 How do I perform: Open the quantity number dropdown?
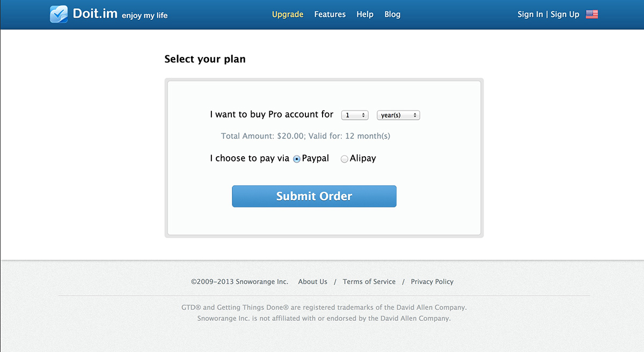pyautogui.click(x=355, y=115)
